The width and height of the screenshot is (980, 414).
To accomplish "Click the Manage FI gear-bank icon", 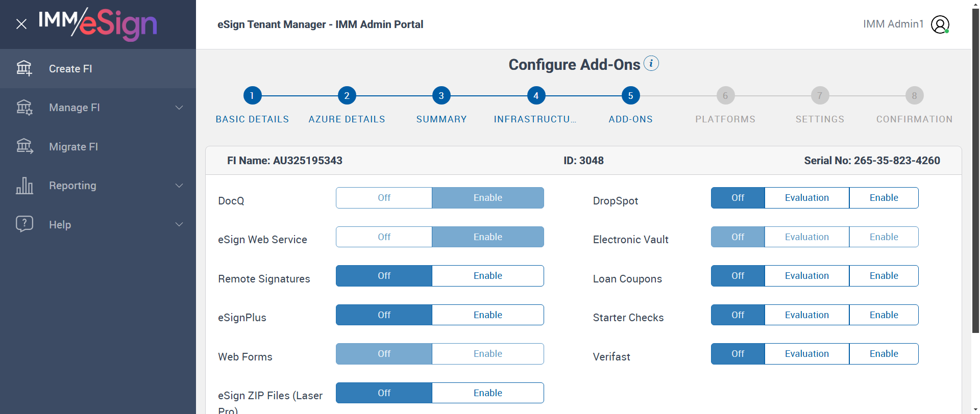I will pyautogui.click(x=24, y=108).
